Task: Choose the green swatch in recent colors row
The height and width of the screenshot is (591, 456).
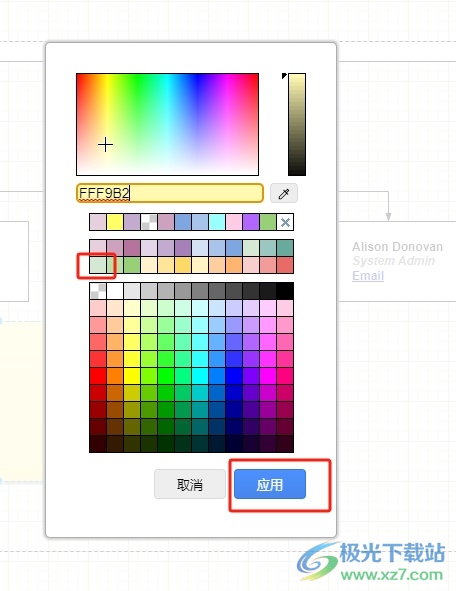Action: (x=268, y=222)
